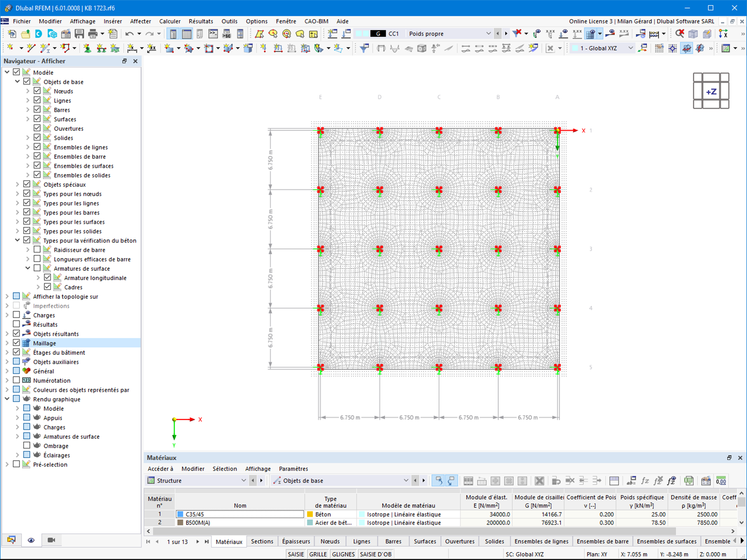Open the CAO-BIM menu
The height and width of the screenshot is (560, 747).
click(x=316, y=21)
